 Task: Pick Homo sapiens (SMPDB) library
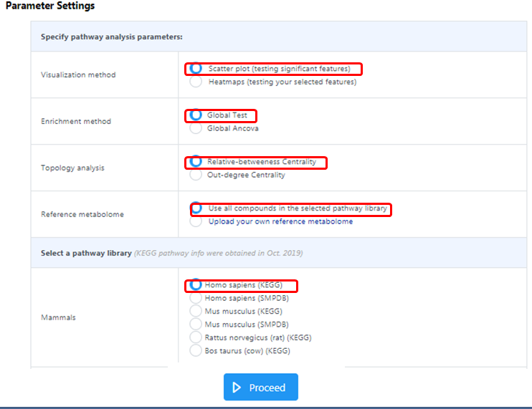[196, 298]
